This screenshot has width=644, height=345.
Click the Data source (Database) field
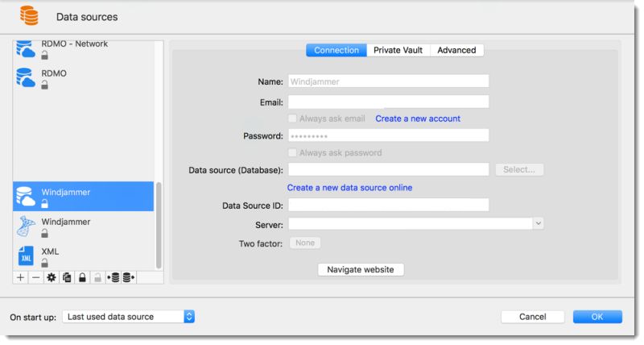click(389, 169)
